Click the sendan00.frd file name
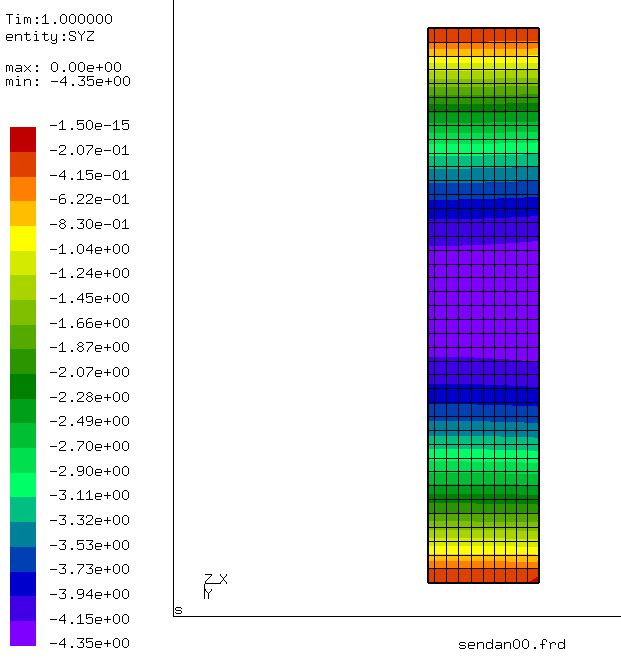621x662 pixels. [x=512, y=644]
